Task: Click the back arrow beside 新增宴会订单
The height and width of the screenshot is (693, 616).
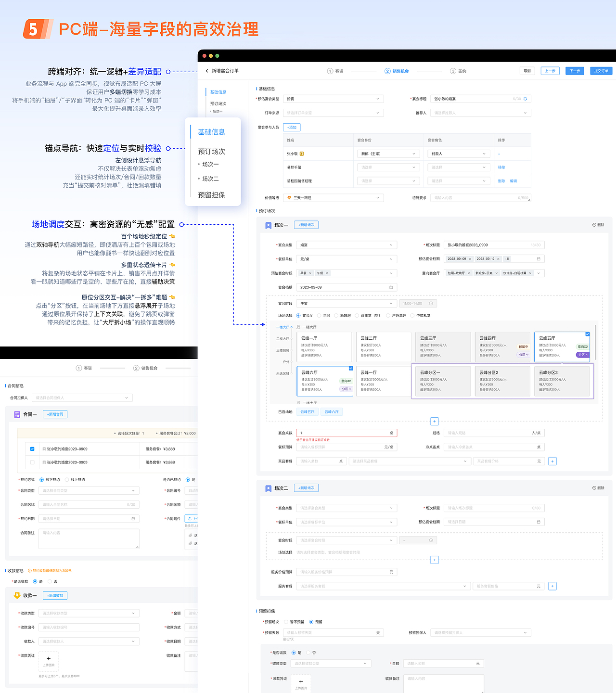Action: tap(207, 71)
